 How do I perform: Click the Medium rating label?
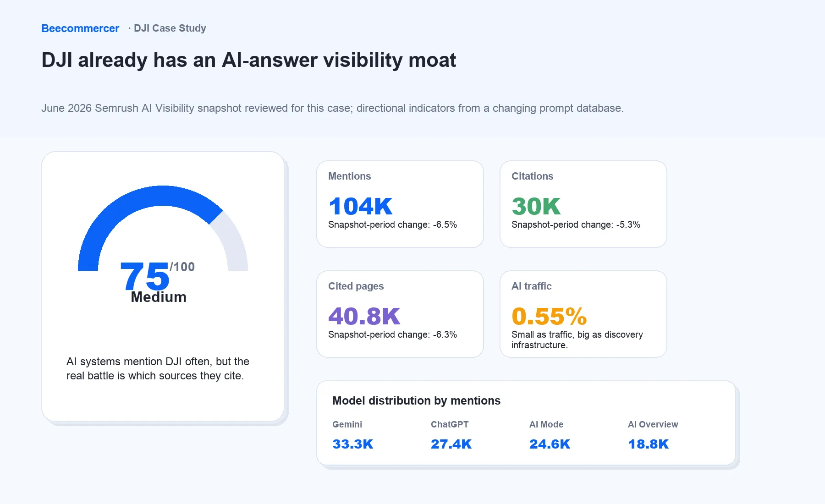[159, 297]
